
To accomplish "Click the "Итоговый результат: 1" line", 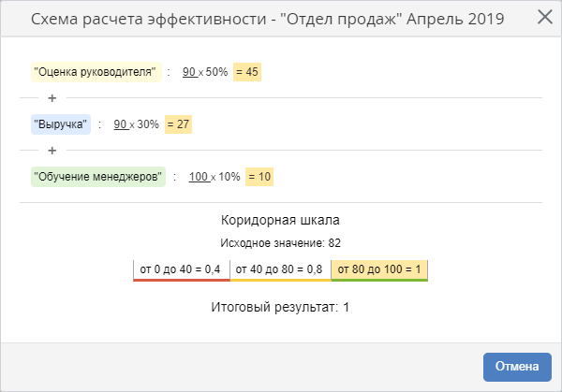I will 280,306.
